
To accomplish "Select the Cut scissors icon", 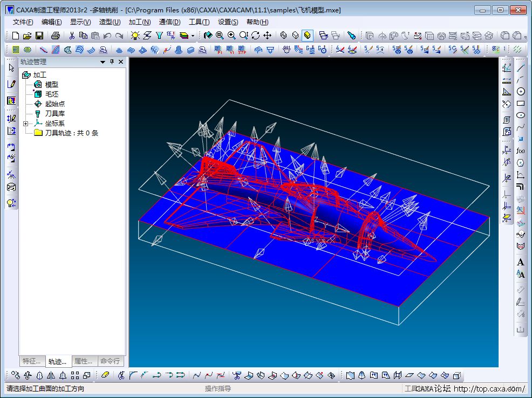I will tap(71, 36).
